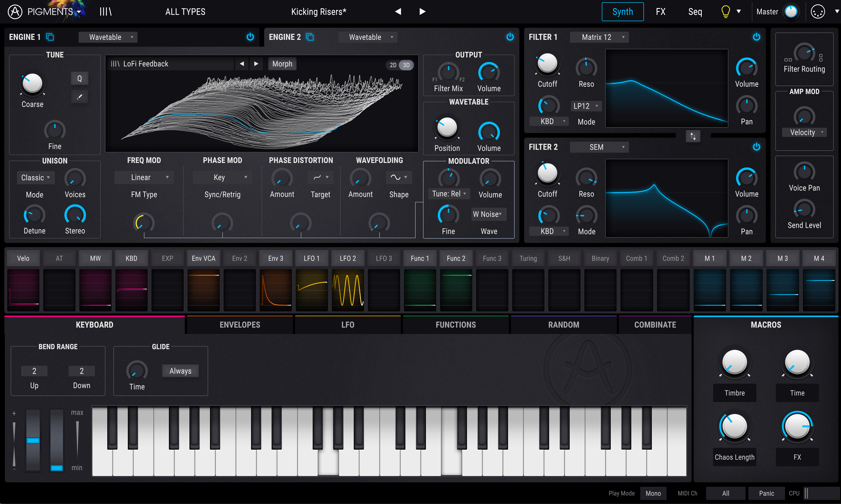Open the ENVELOPES modulation tab
Viewport: 841px width, 504px height.
point(240,325)
